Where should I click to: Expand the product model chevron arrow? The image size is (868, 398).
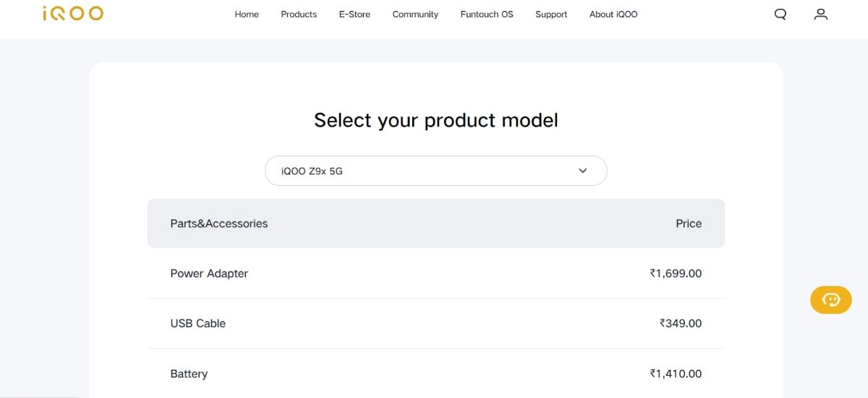583,172
